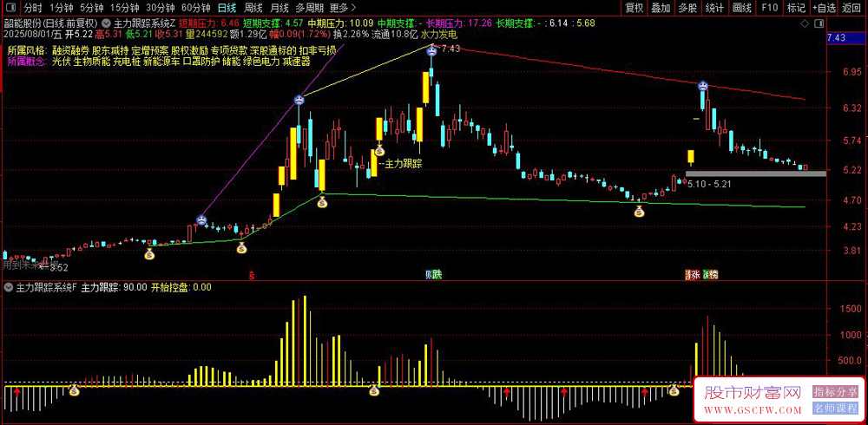Click the 股东减持 style tag

point(110,49)
